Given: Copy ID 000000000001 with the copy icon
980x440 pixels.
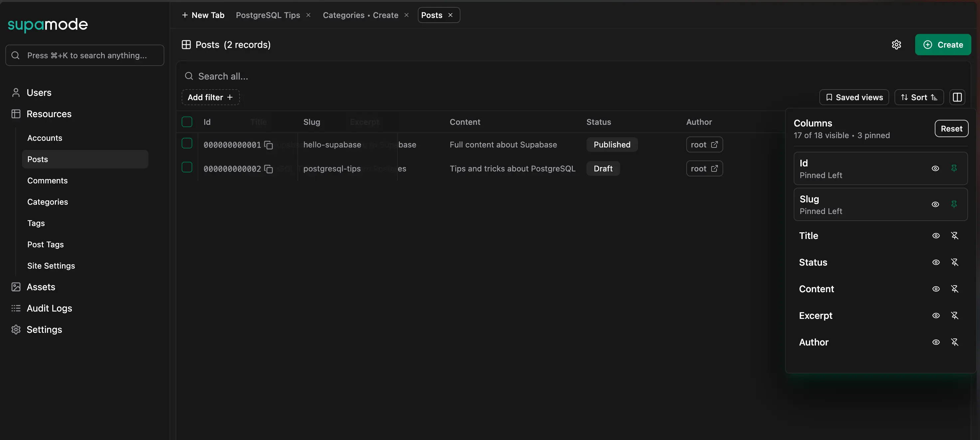Looking at the screenshot, I should 268,145.
